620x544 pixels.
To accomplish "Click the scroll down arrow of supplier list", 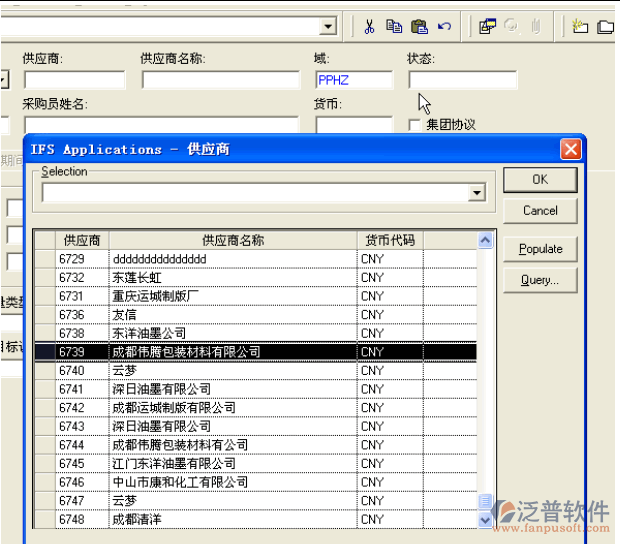I will click(x=485, y=519).
